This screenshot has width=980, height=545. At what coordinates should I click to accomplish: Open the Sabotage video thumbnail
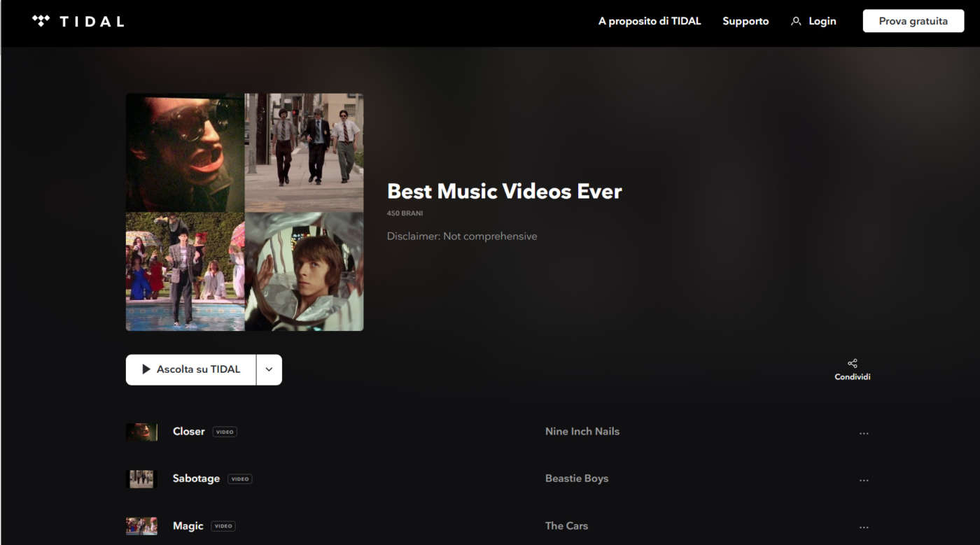(x=141, y=479)
